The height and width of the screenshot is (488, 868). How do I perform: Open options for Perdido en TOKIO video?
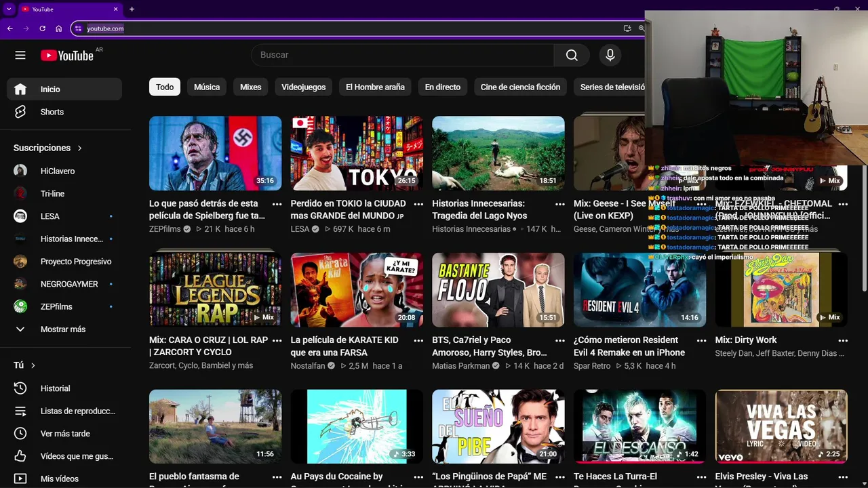pos(418,204)
